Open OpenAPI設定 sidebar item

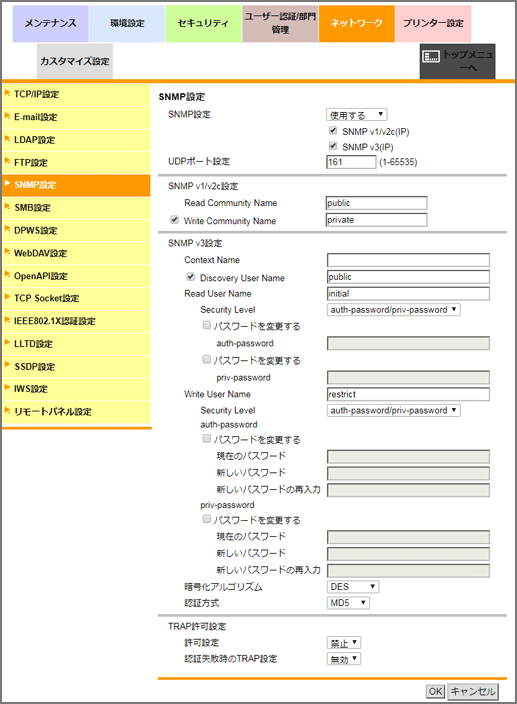76,276
